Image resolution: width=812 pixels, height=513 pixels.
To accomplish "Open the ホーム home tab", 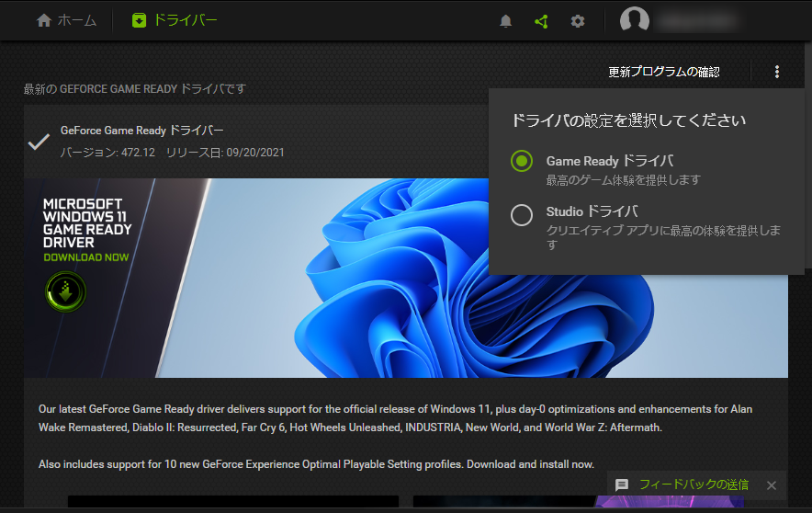I will pyautogui.click(x=66, y=21).
